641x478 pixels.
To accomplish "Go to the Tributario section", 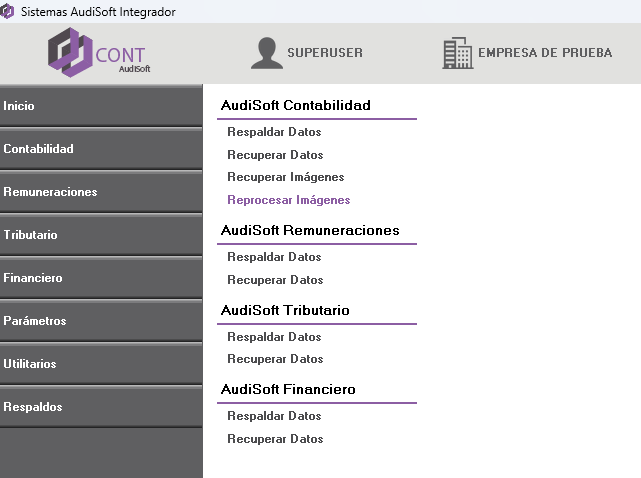I will 100,235.
